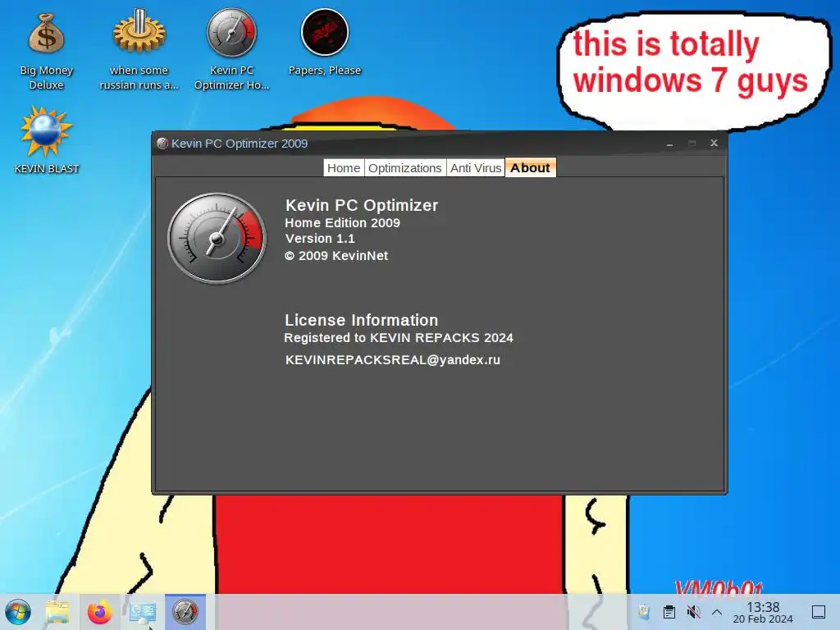Select the About tab

(531, 167)
